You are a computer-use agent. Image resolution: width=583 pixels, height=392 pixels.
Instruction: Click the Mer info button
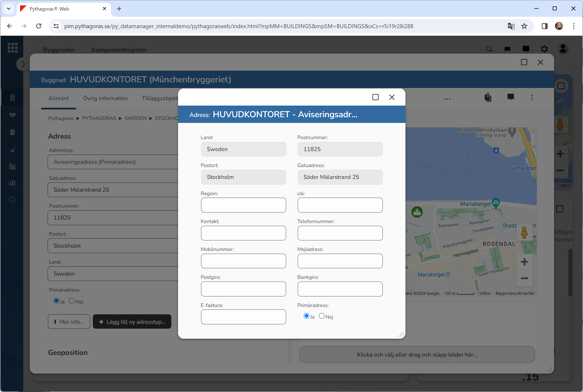point(69,322)
